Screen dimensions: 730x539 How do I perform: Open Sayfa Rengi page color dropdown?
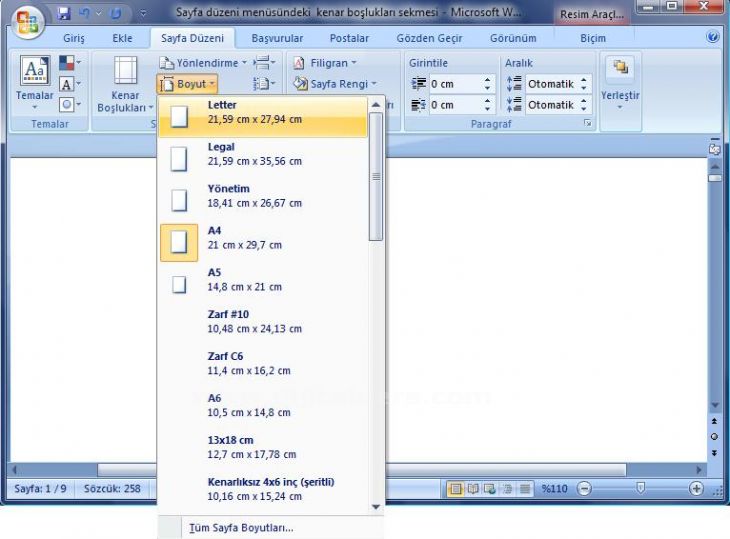334,84
